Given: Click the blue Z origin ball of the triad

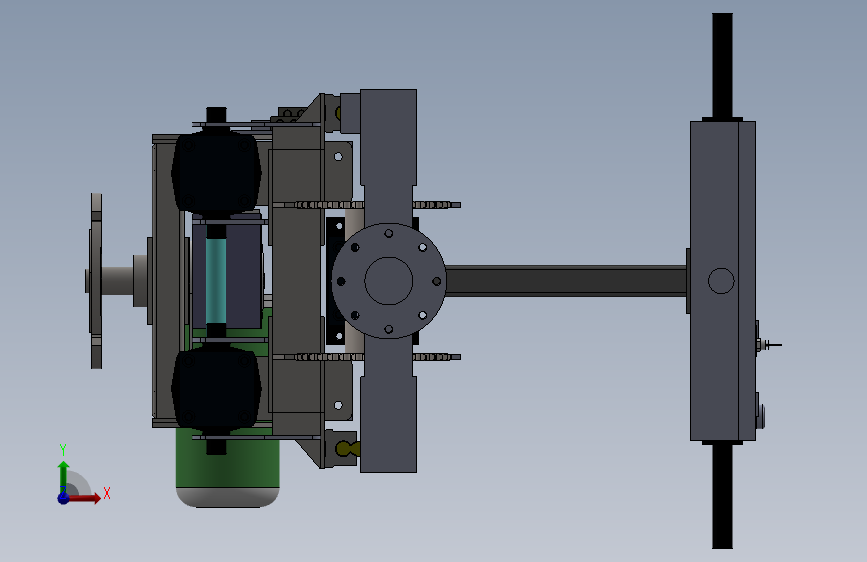Looking at the screenshot, I should click(x=64, y=498).
